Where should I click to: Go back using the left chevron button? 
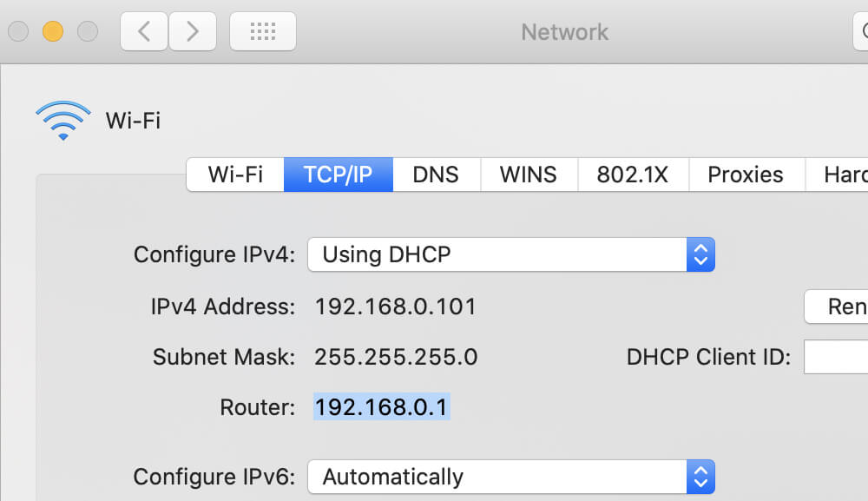pyautogui.click(x=144, y=32)
